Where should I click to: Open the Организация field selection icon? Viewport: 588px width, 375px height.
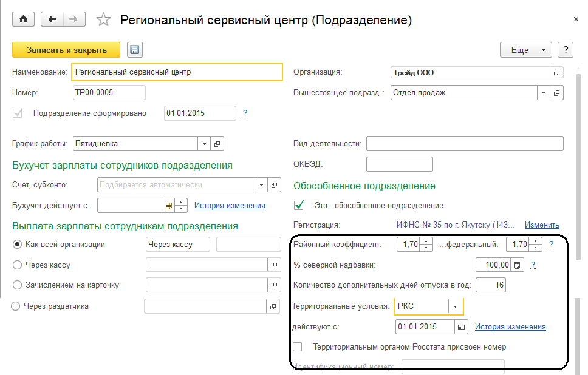pos(556,72)
